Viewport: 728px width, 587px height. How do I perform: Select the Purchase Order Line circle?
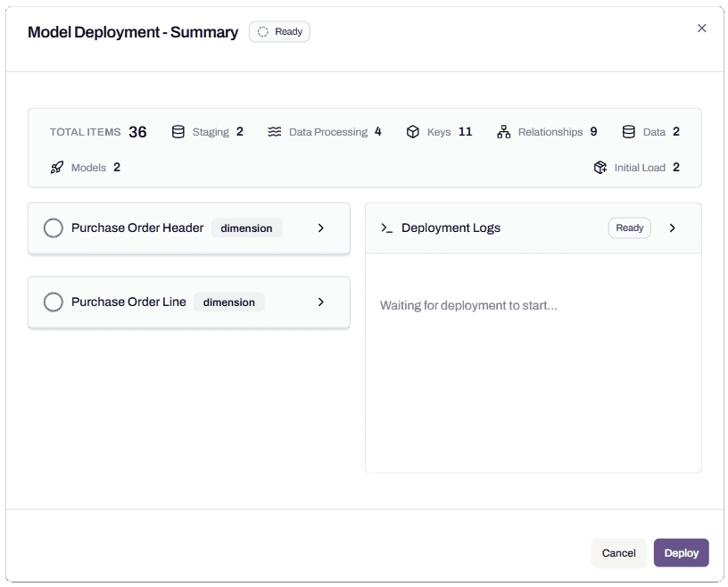(x=54, y=302)
